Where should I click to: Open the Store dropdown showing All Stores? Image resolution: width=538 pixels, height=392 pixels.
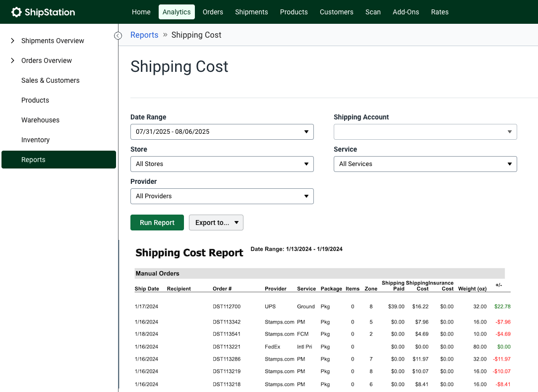[222, 164]
